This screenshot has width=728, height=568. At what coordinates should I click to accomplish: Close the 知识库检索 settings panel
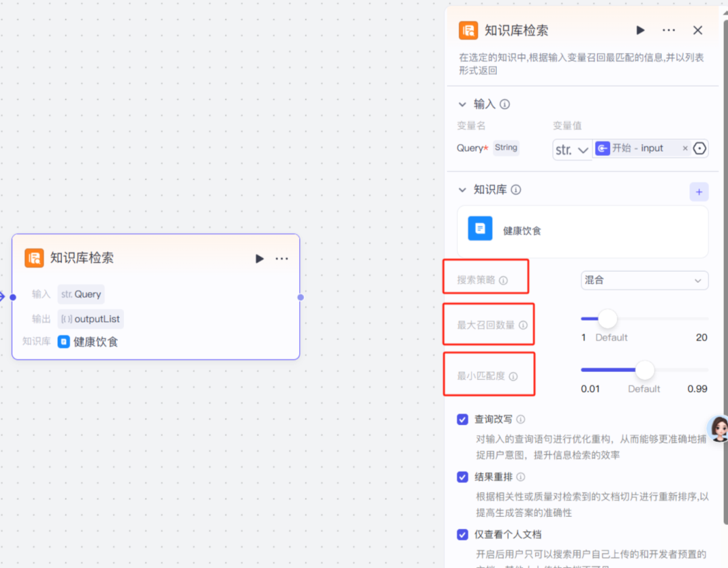698,30
